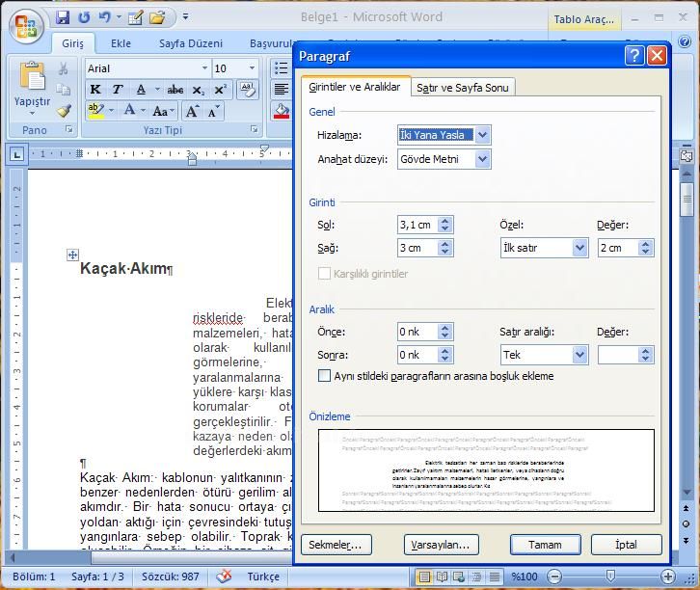Open the Office button menu
This screenshot has width=700, height=590.
click(26, 26)
